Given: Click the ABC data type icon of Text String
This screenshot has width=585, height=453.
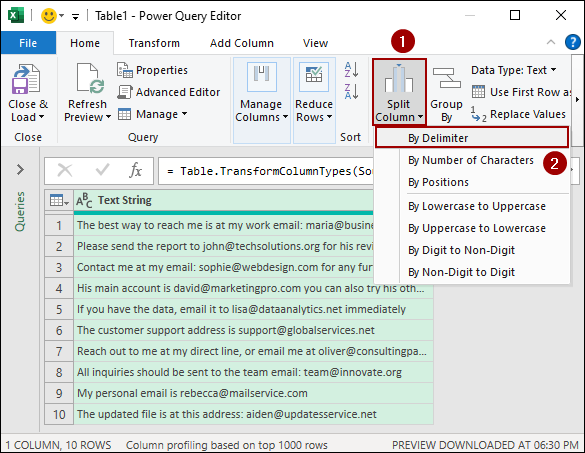Looking at the screenshot, I should tap(84, 201).
